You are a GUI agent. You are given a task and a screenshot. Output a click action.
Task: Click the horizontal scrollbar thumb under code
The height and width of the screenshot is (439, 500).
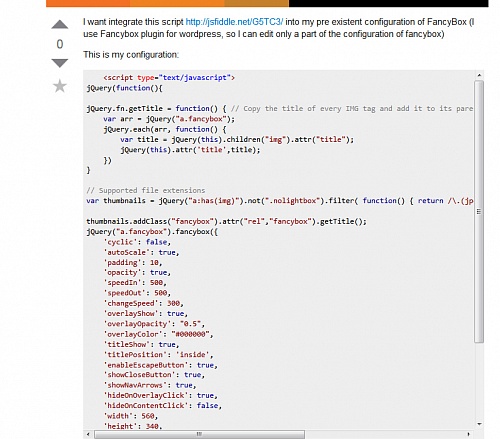[199, 434]
